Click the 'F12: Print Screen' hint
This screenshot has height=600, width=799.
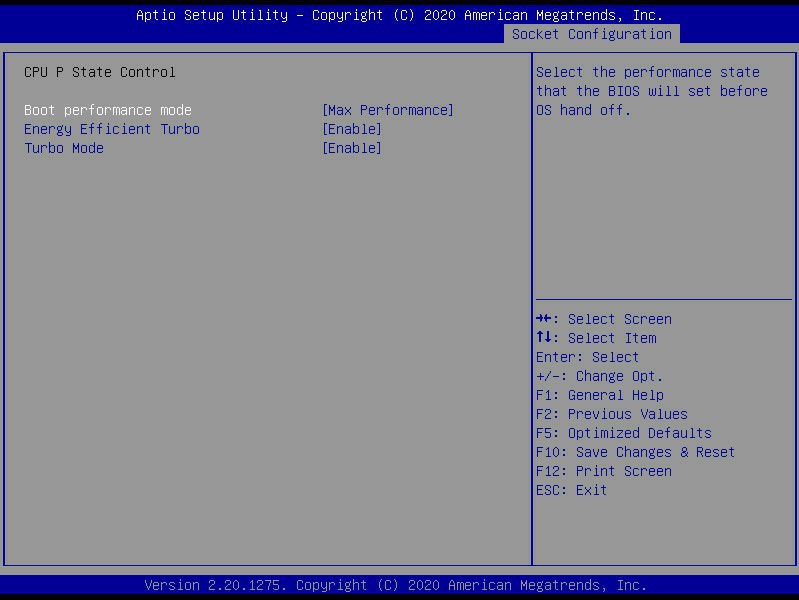point(604,471)
